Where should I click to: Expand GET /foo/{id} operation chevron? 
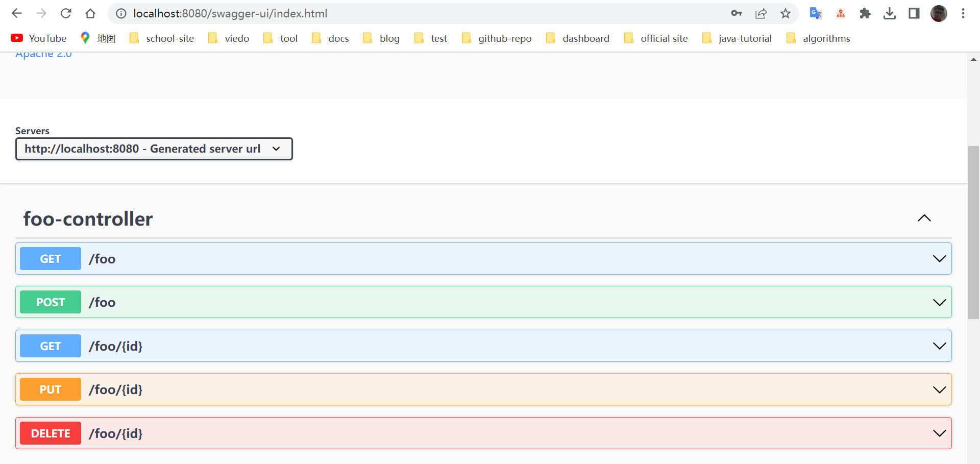[939, 346]
